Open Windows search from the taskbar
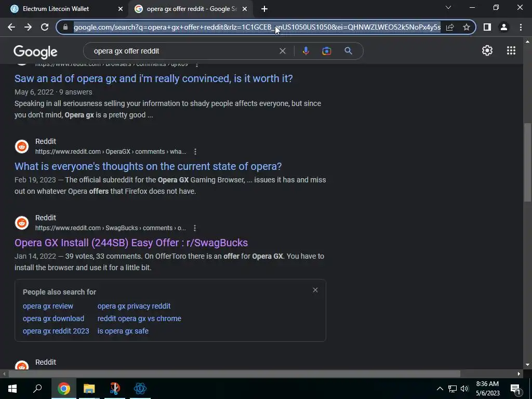This screenshot has width=532, height=399. pyautogui.click(x=37, y=389)
